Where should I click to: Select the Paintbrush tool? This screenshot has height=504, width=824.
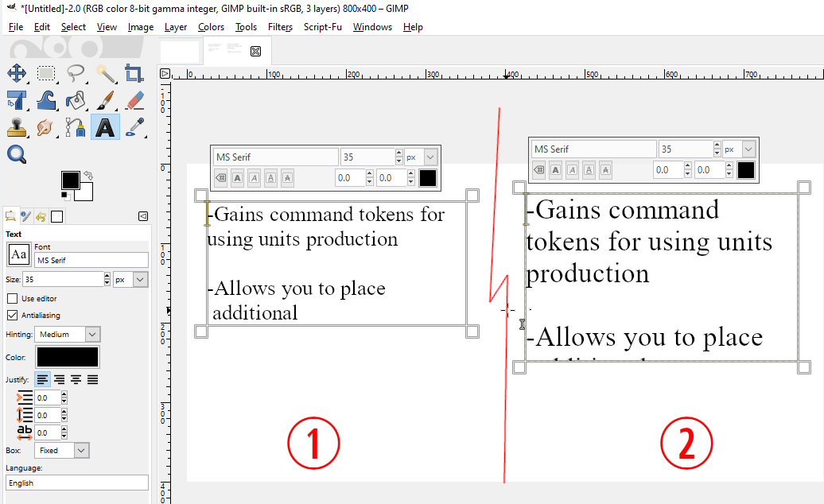[x=106, y=99]
